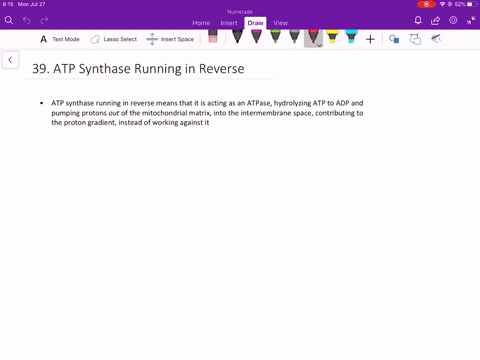Open the search magnifier icon
The image size is (480, 360).
tap(9, 21)
